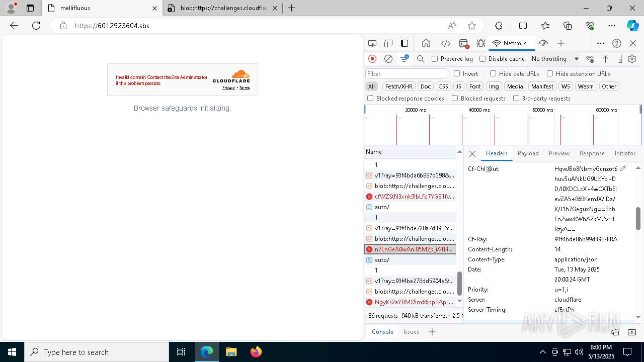Import HAR file upload arrow

[606, 59]
